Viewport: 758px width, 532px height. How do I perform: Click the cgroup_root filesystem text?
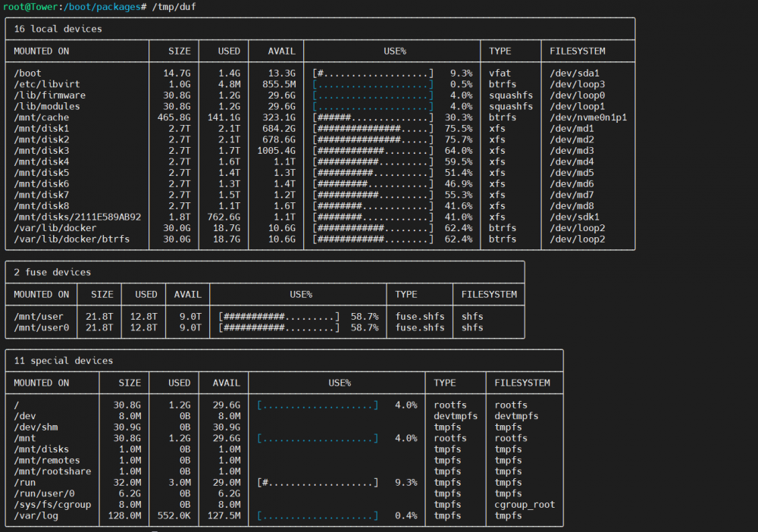coord(525,505)
